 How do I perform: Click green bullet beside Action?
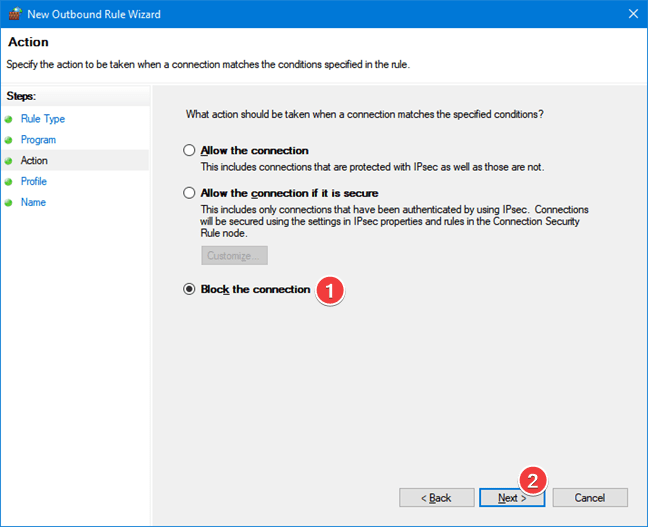click(8, 161)
